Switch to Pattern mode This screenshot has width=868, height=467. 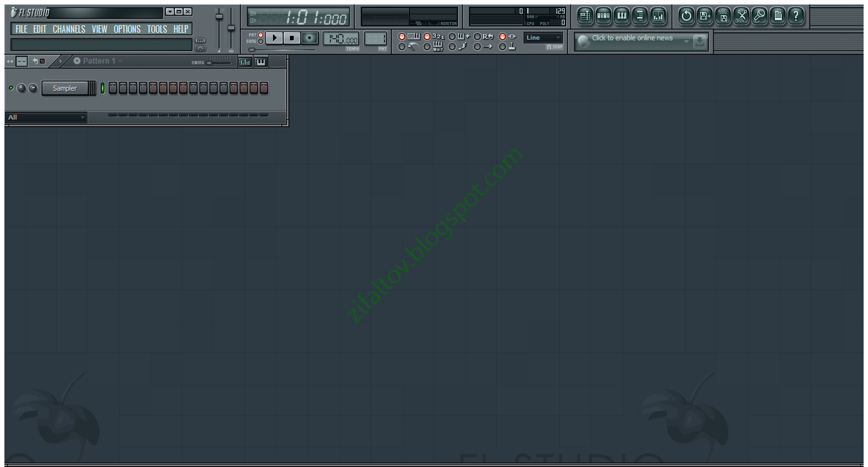261,35
